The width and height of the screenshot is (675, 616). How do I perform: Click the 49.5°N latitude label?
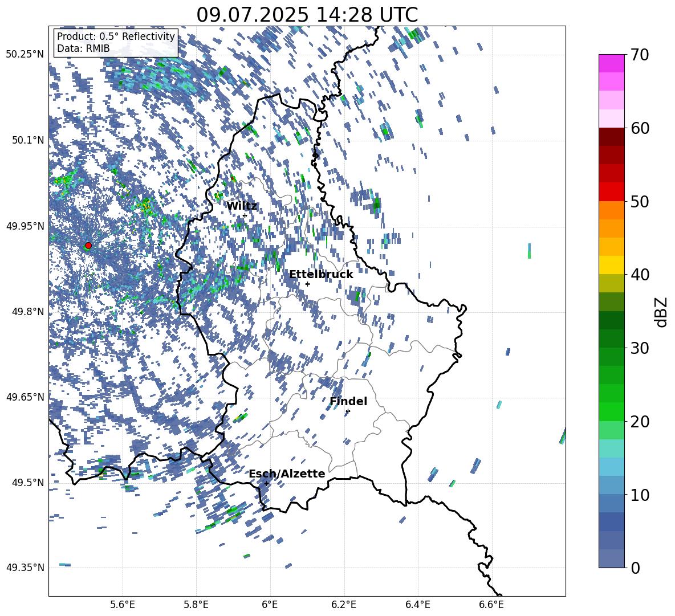28,482
